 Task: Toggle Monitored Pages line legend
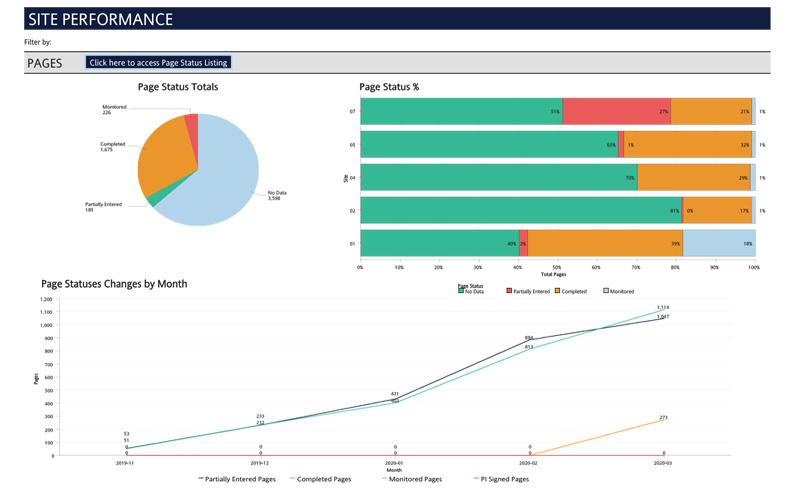pos(412,479)
